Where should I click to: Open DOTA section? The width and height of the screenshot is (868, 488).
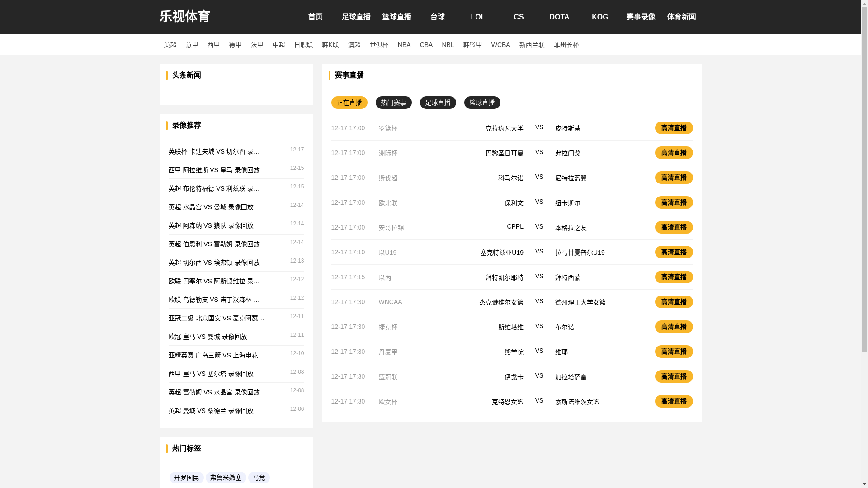[560, 17]
